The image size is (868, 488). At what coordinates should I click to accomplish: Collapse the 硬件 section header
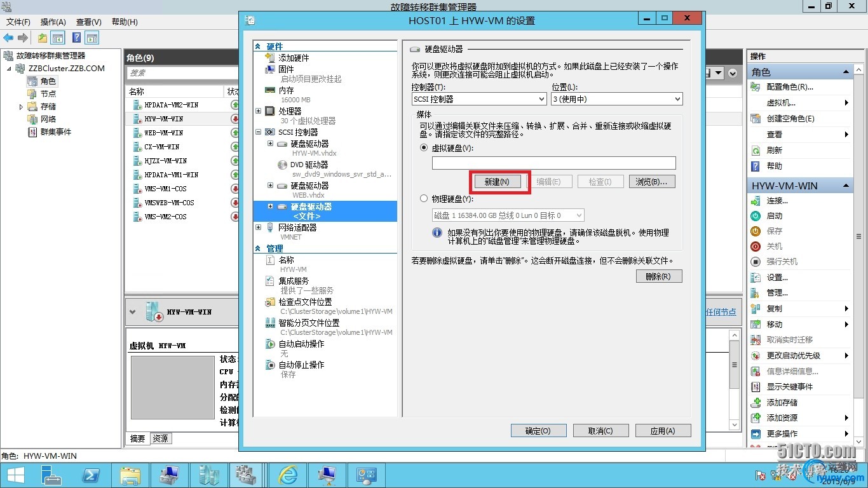pos(257,46)
